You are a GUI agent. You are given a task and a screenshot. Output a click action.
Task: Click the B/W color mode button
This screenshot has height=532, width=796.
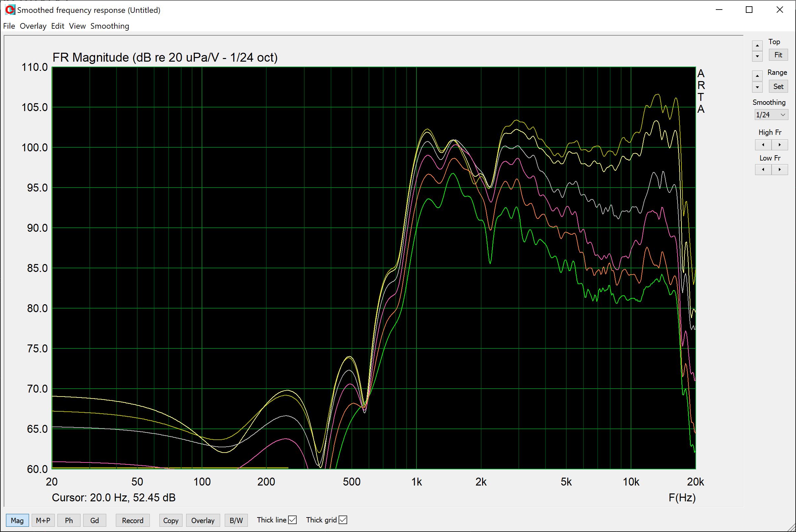tap(236, 520)
